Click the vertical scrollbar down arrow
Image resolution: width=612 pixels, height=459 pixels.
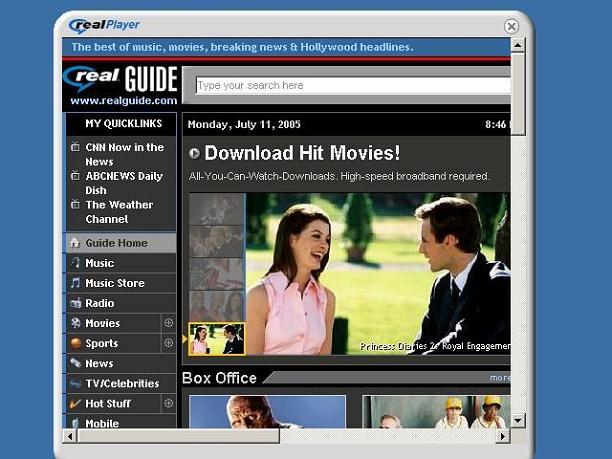(x=518, y=420)
